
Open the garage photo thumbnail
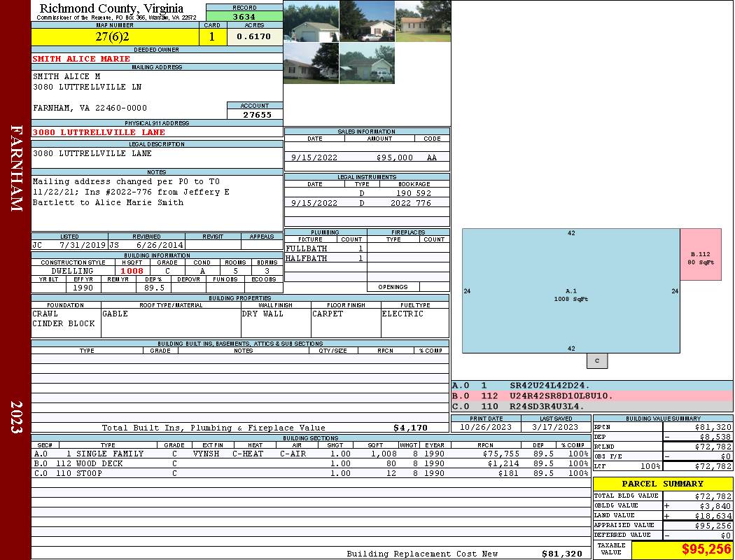311,21
